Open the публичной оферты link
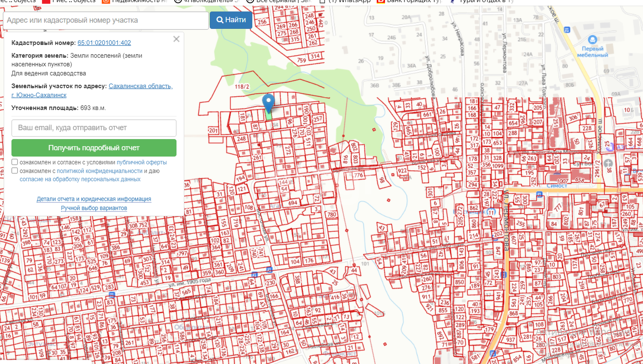The height and width of the screenshot is (364, 643). point(141,162)
